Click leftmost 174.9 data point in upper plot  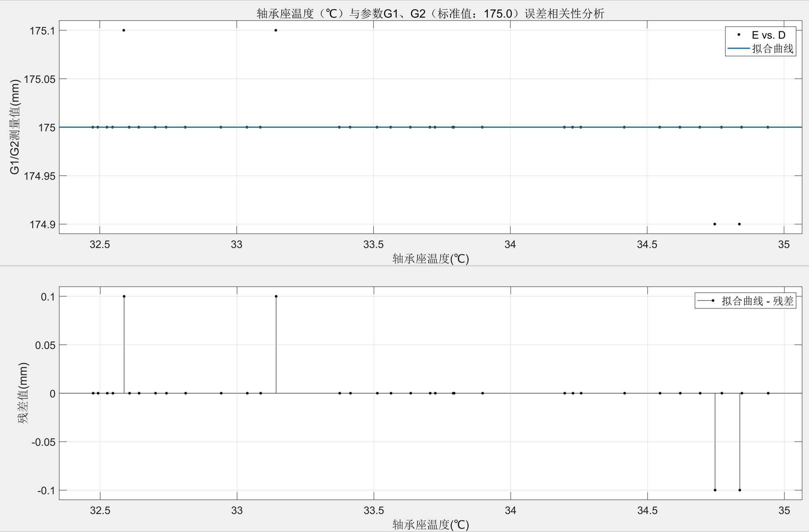pyautogui.click(x=715, y=224)
